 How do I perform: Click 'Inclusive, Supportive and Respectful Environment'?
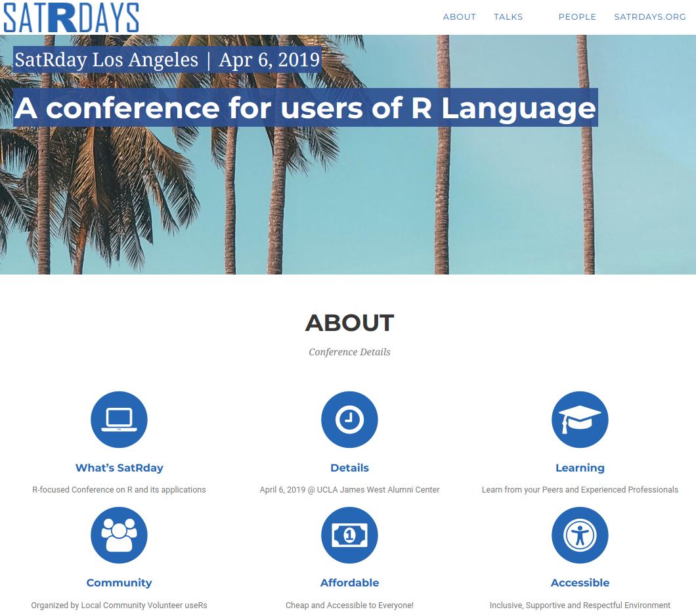click(x=580, y=605)
